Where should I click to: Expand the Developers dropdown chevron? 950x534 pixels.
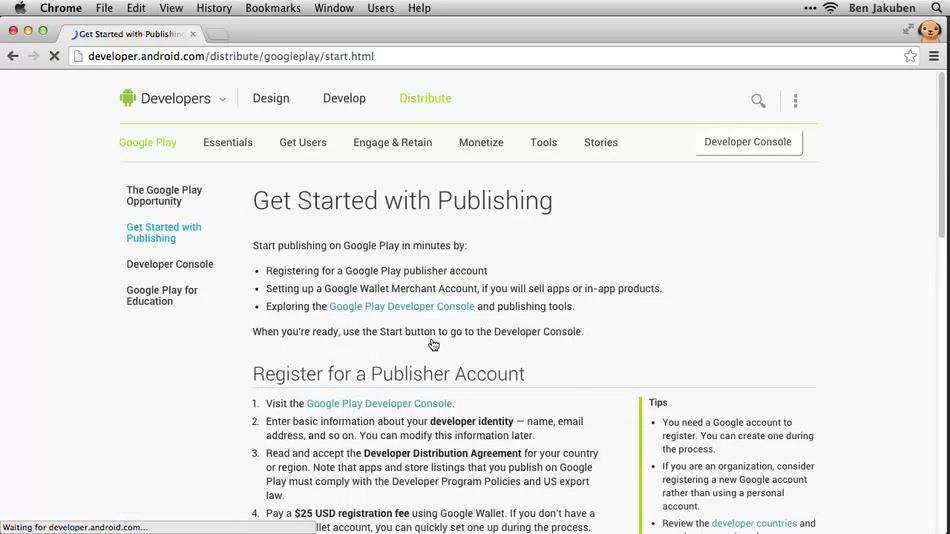pos(222,99)
